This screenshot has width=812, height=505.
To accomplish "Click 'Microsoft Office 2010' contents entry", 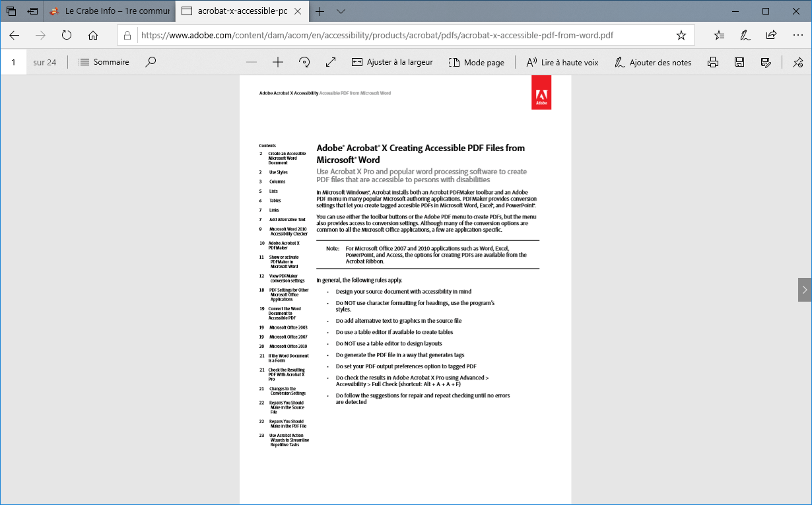I will coord(288,346).
